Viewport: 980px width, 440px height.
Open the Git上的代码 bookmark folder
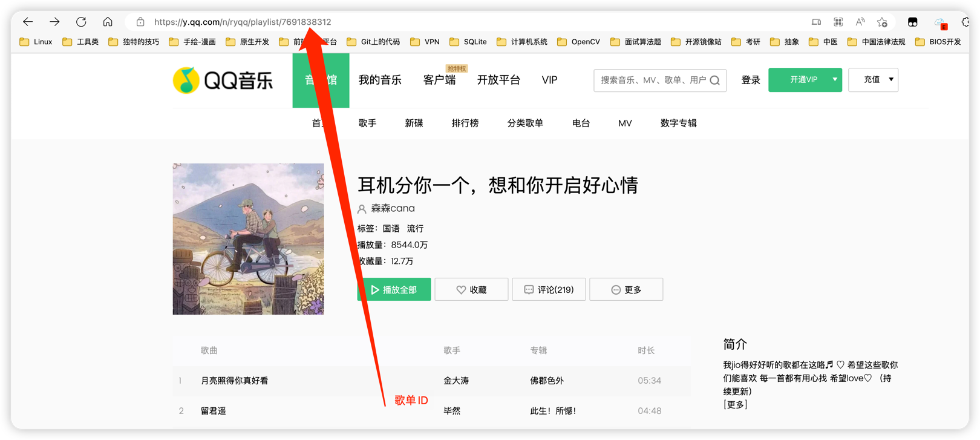click(373, 42)
